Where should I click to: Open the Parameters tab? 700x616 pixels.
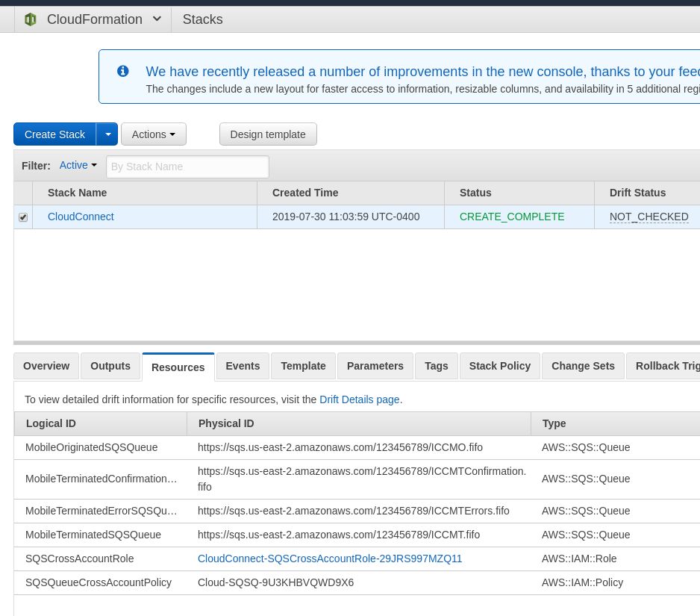(x=375, y=366)
